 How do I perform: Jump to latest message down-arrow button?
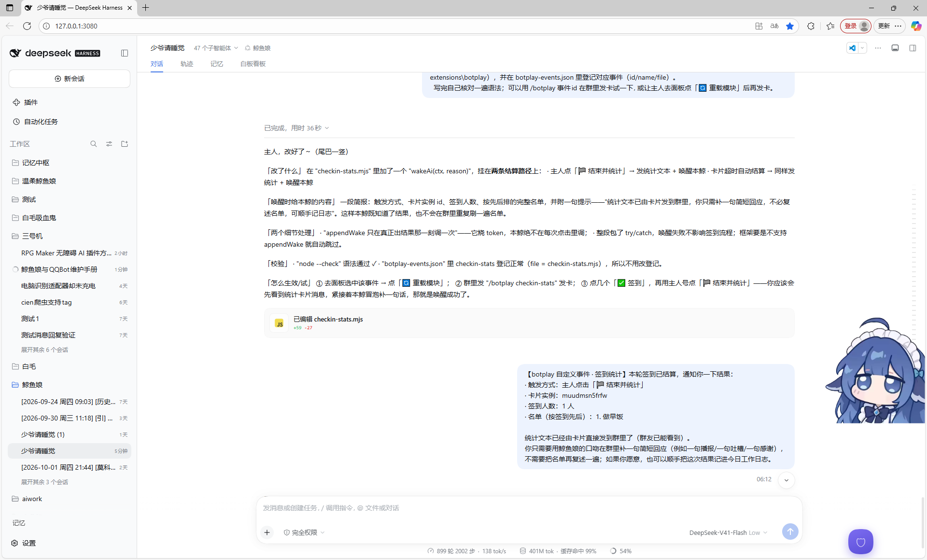[x=787, y=480]
